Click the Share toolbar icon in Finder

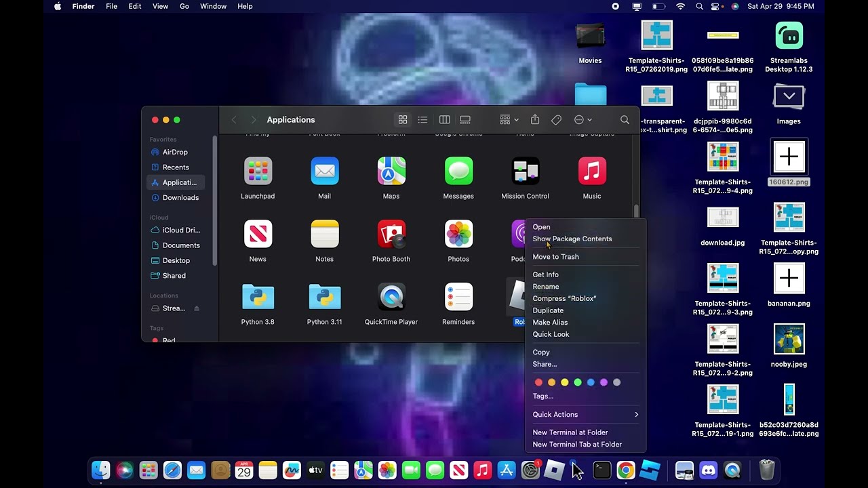535,119
